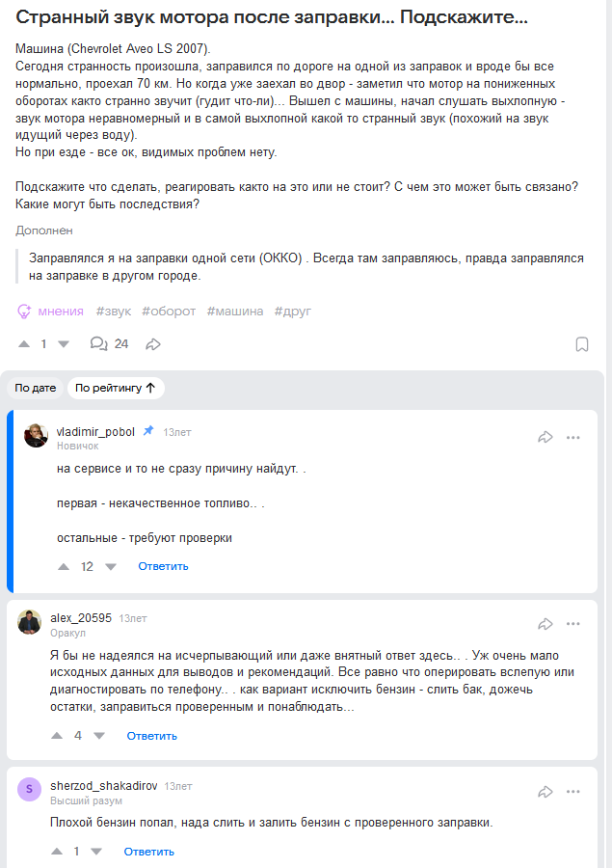Screen dimensions: 612x868
Task: Upvote sherzod_shakadirov's answer
Action: tap(53, 852)
